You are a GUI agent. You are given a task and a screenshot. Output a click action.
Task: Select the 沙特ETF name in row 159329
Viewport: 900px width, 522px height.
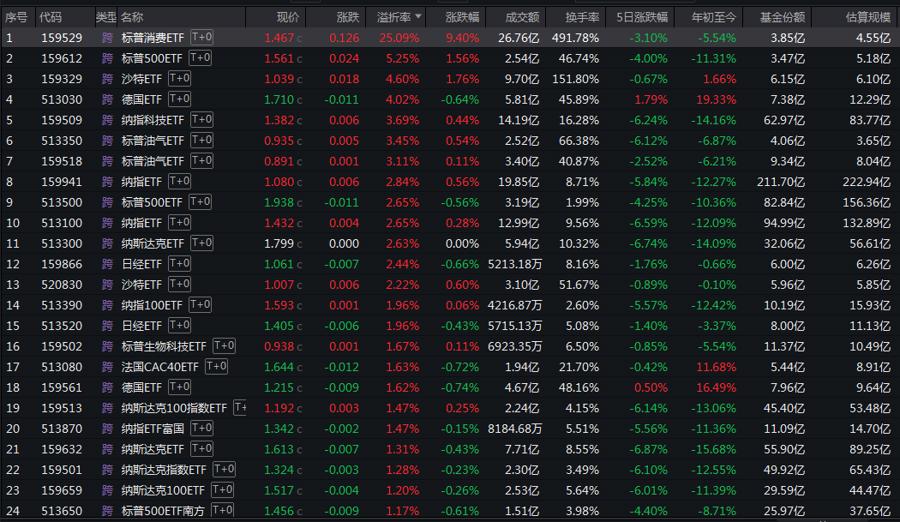(x=141, y=79)
